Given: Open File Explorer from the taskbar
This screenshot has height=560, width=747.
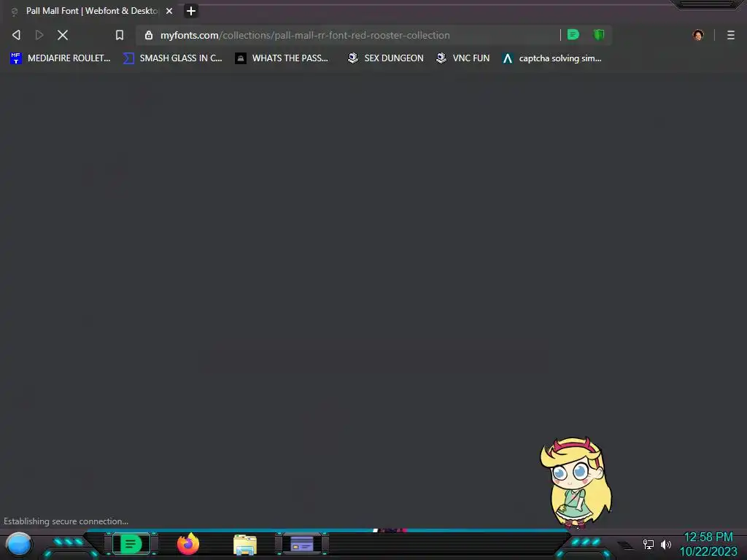Looking at the screenshot, I should click(x=245, y=545).
